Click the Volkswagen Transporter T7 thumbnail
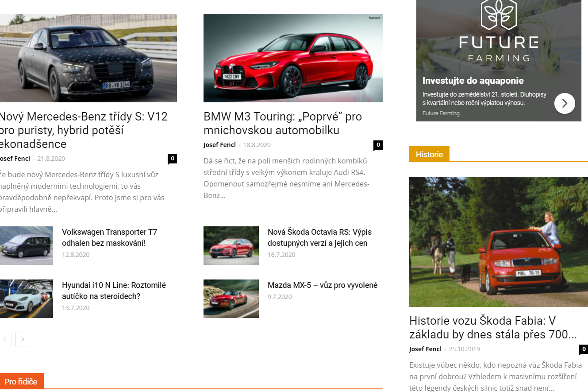 [27, 246]
